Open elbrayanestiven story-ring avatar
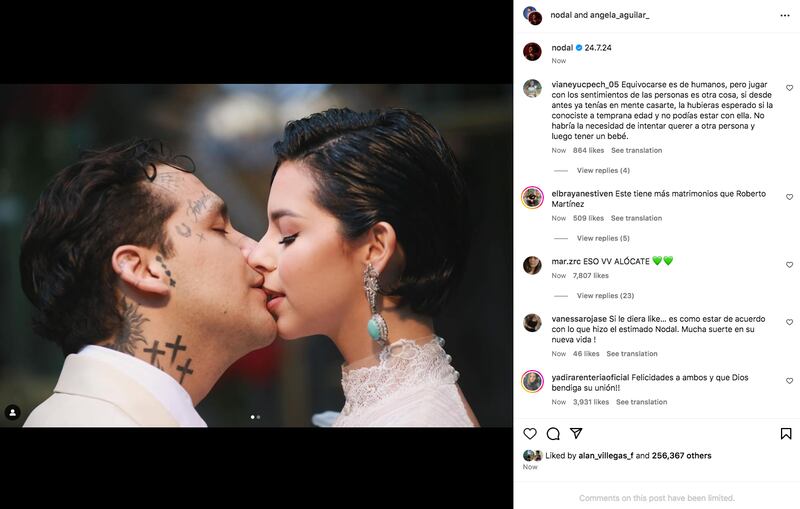800x509 pixels. pos(532,197)
